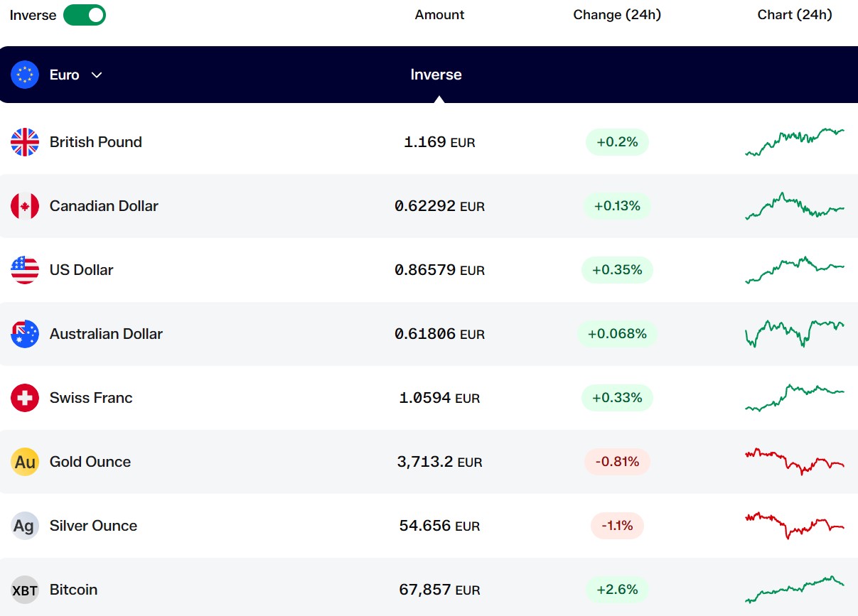Click the Bitcoin +2.6% change badge
858x616 pixels.
point(617,590)
